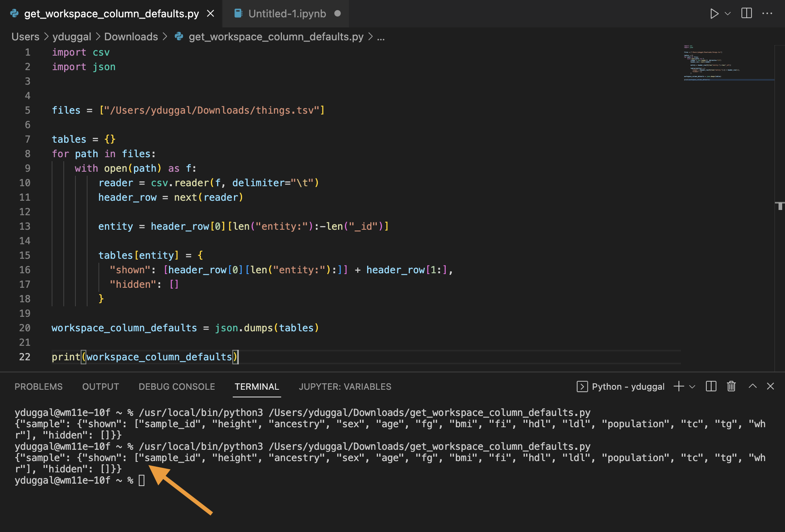Select file name in the breadcrumb
785x532 pixels.
tap(276, 37)
